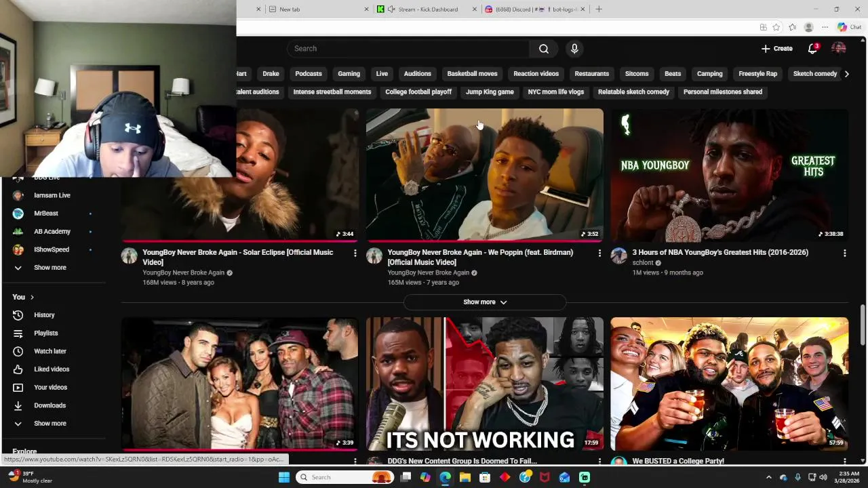The height and width of the screenshot is (488, 868).
Task: Select the Sketch comedy chip
Action: coord(815,74)
